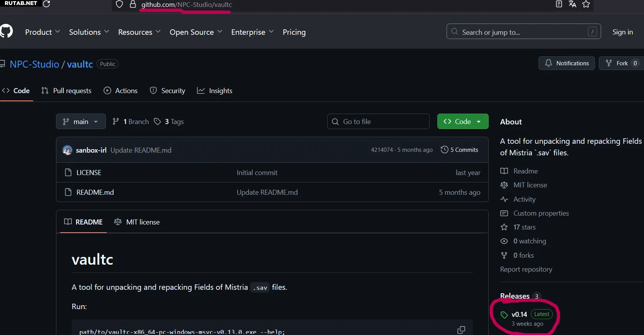Open the LICENSE file
The image size is (644, 335).
click(x=89, y=172)
